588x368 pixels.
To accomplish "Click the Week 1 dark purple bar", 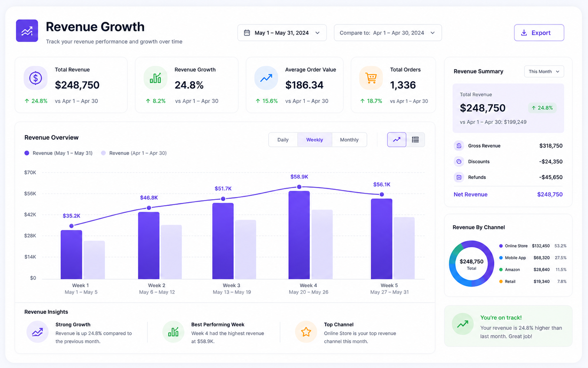I will [72, 254].
